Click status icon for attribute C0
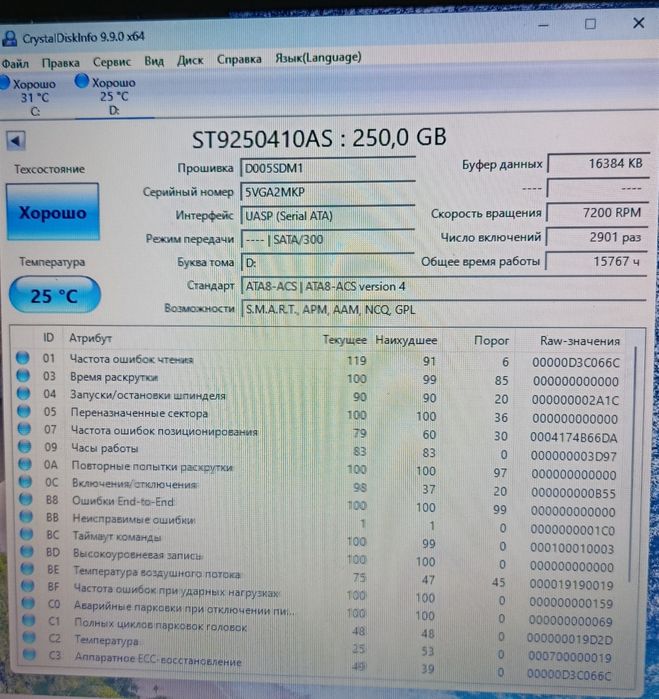The image size is (659, 699). 28,603
